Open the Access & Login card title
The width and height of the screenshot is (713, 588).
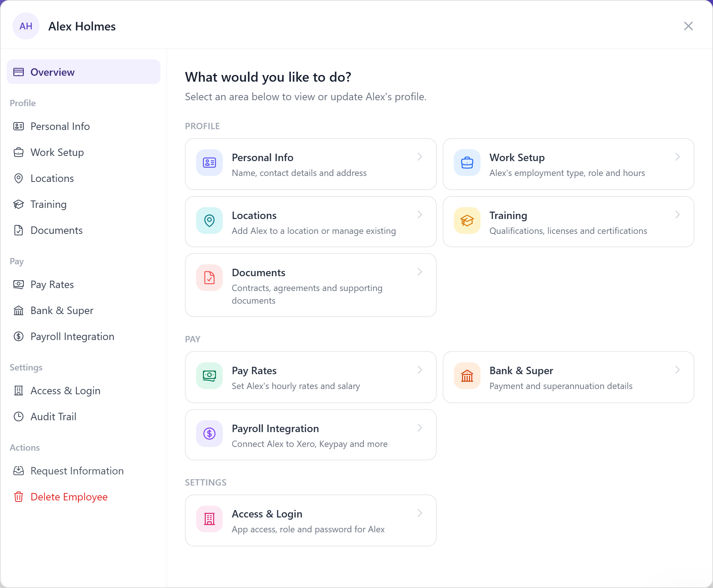pos(267,514)
